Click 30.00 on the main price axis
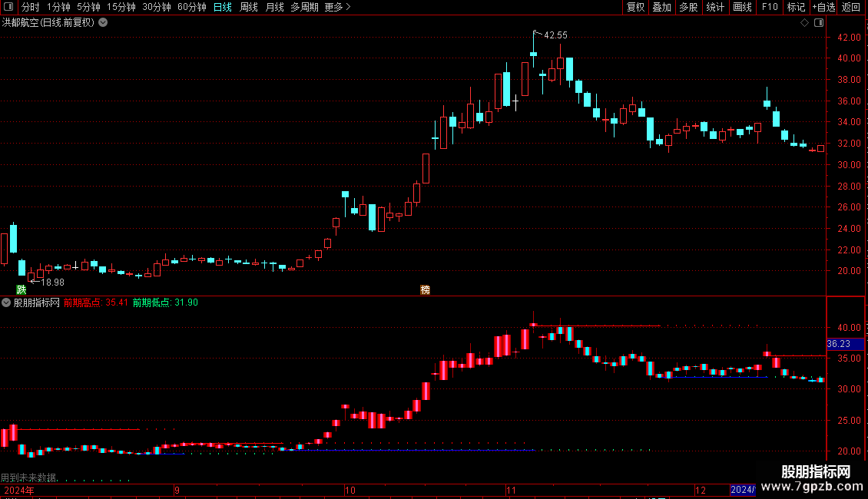The image size is (868, 499). [x=849, y=165]
